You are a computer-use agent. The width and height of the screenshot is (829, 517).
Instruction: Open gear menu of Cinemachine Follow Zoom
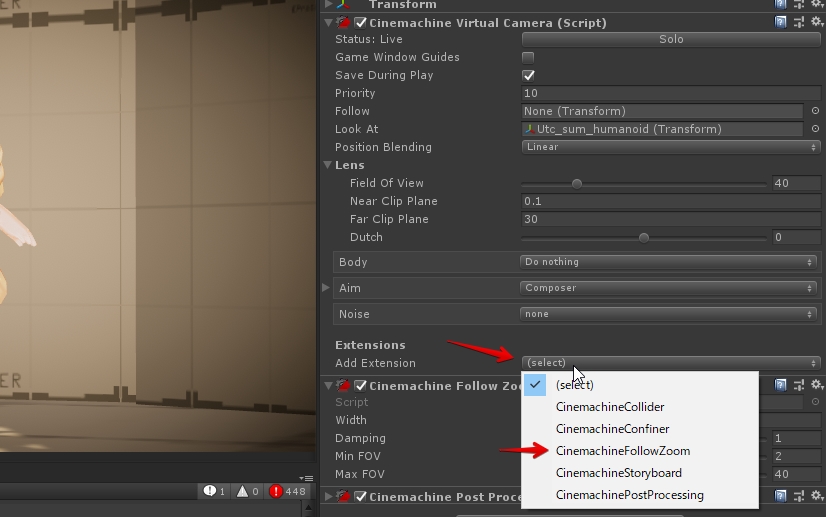coord(817,385)
